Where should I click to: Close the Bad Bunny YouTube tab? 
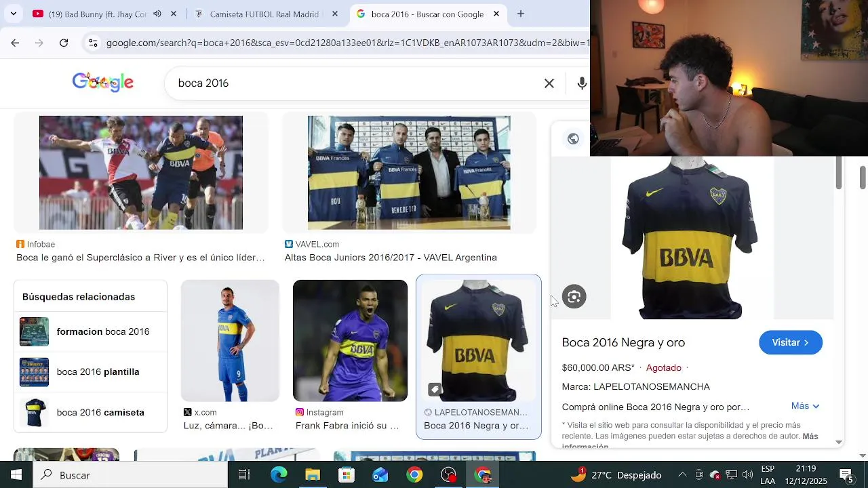(174, 14)
